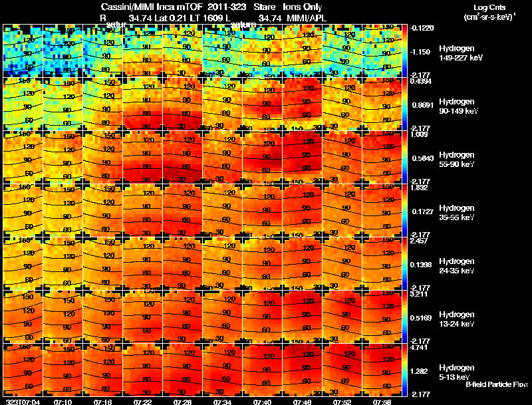Select the Hydrogen 13-24 keV label

457,319
